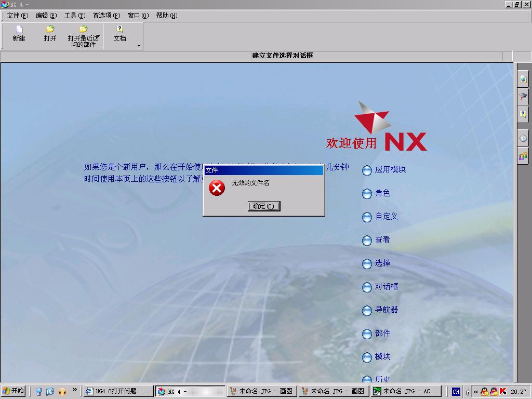The image size is (532, 399).
Task: Click the tray clock 20:27
Action: tap(519, 392)
